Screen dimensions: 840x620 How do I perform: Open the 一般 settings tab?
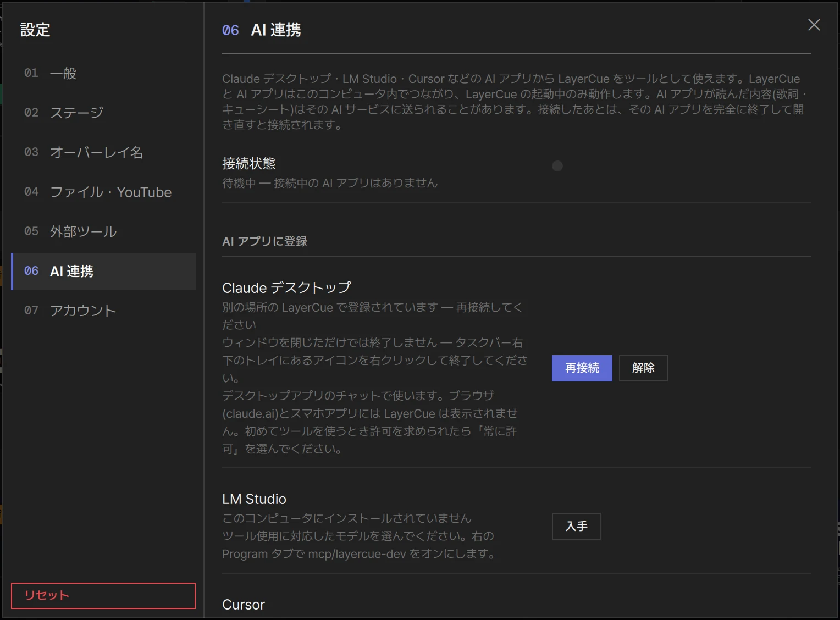coord(103,73)
